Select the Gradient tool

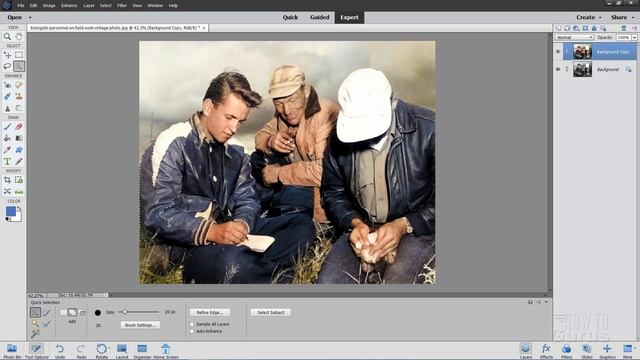point(19,138)
